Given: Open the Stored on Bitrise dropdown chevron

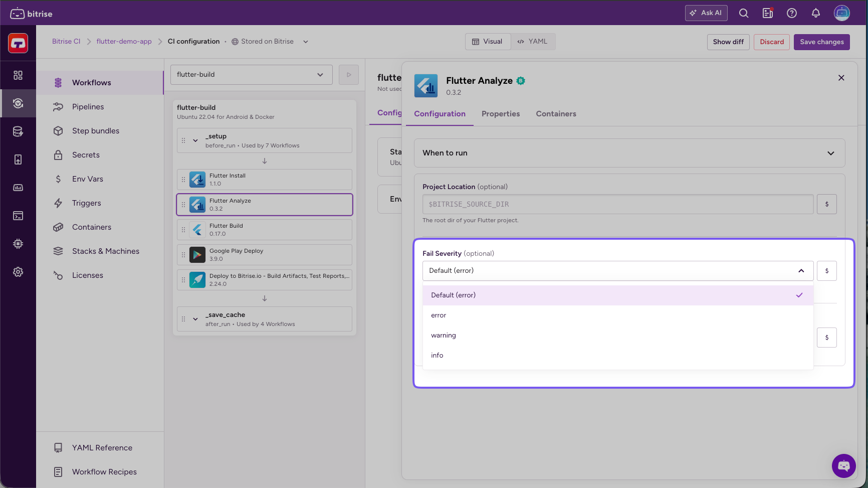Looking at the screenshot, I should [x=306, y=42].
